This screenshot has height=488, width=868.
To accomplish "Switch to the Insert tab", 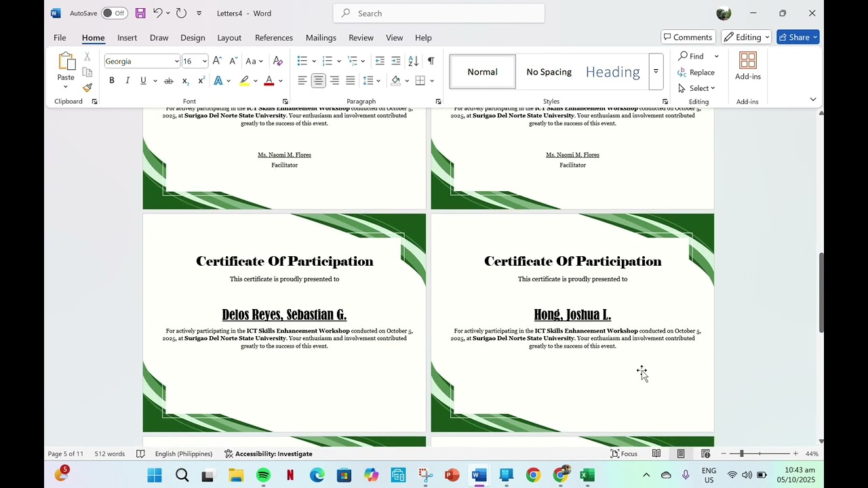I will point(127,38).
